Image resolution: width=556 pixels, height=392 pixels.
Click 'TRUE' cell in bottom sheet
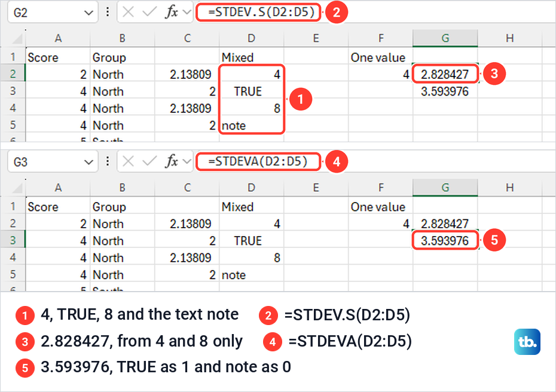click(252, 240)
